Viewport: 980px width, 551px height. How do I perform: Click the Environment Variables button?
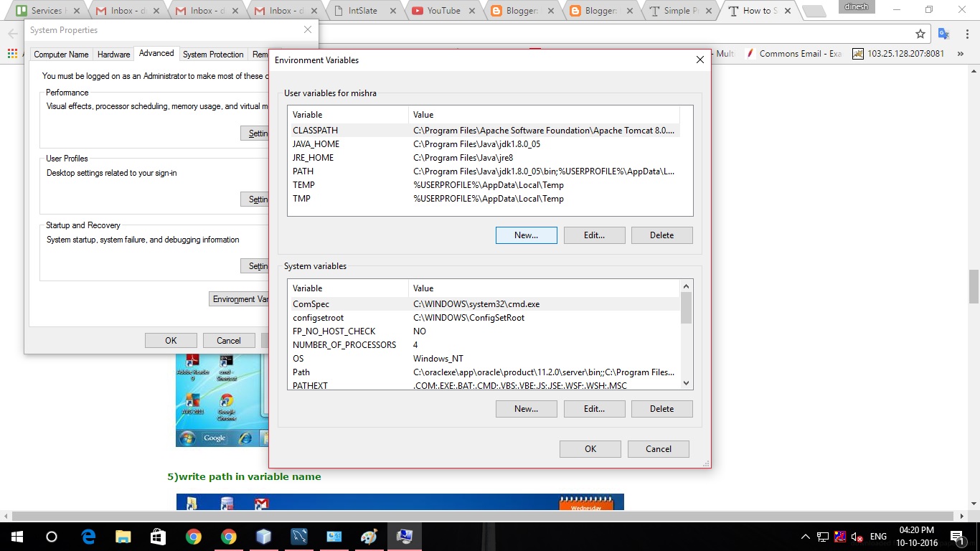[x=240, y=298]
